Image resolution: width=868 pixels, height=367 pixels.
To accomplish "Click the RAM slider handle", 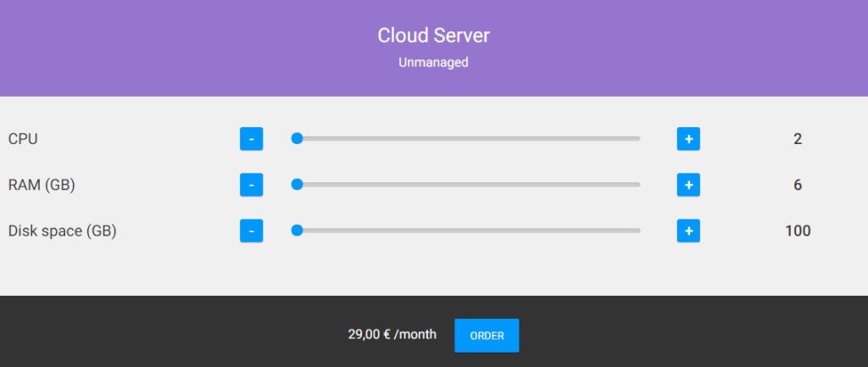I will coord(298,184).
